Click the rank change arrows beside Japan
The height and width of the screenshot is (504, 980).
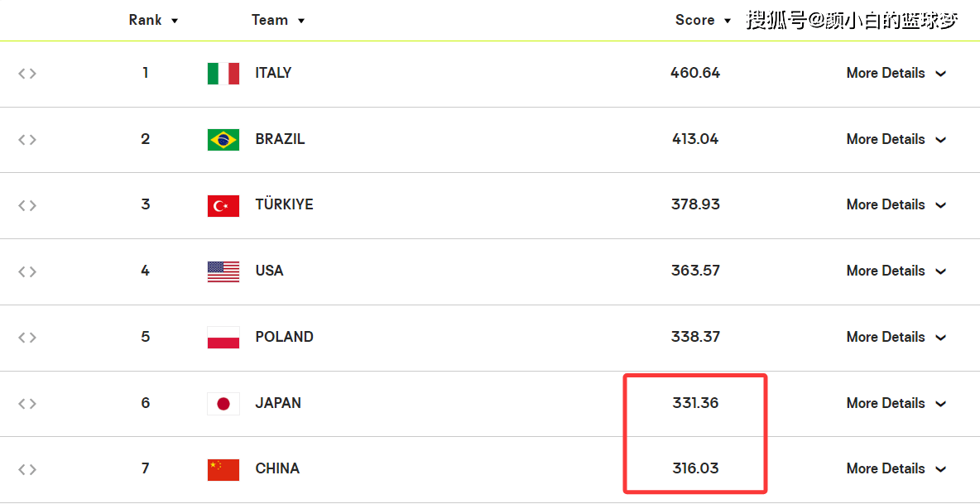click(x=26, y=404)
